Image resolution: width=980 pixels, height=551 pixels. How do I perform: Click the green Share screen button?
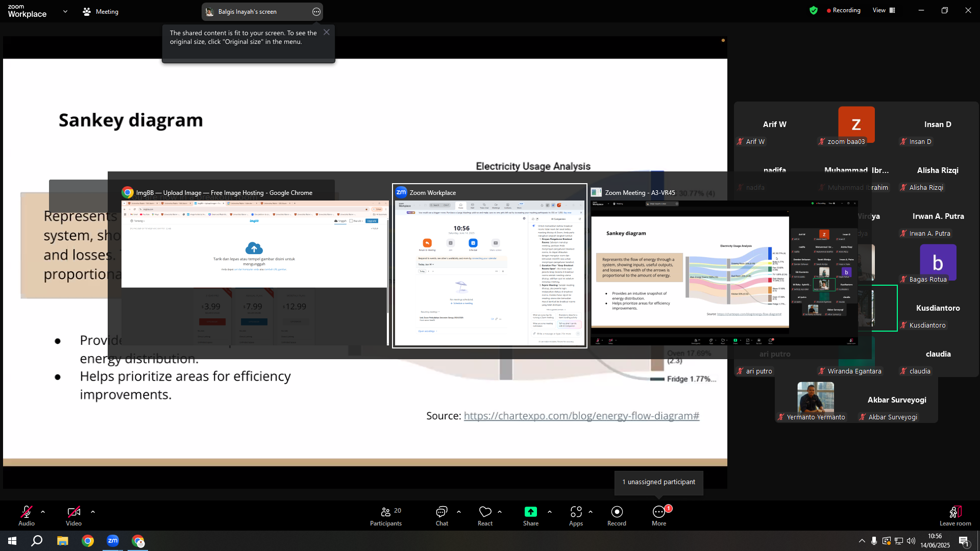click(x=531, y=515)
